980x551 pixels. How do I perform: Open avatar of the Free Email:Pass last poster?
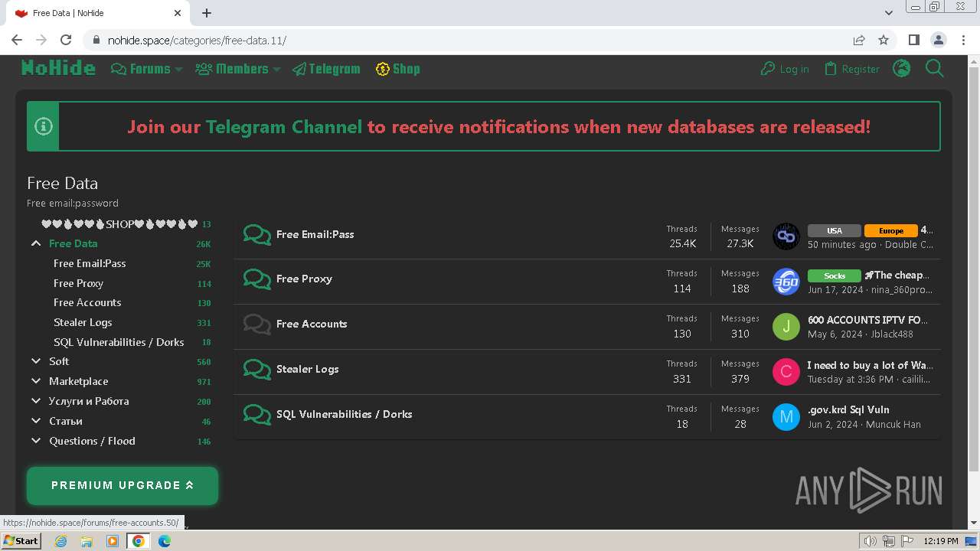coord(786,236)
